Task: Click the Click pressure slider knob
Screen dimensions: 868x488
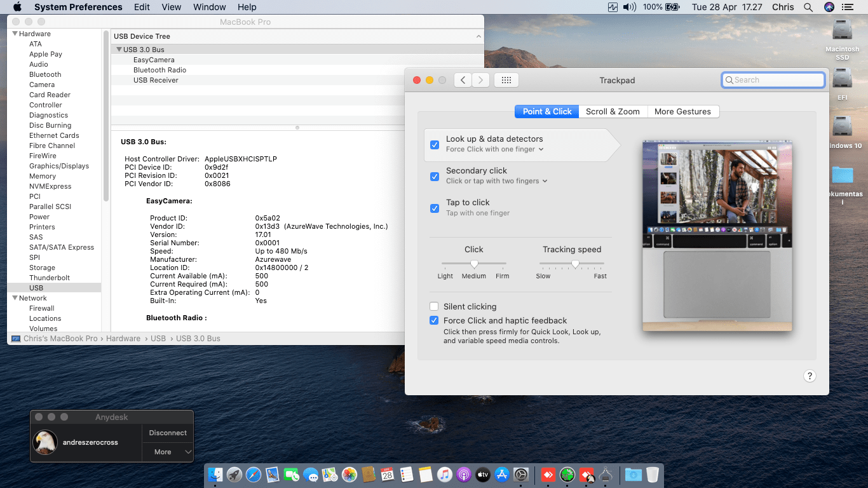Action: coord(474,264)
